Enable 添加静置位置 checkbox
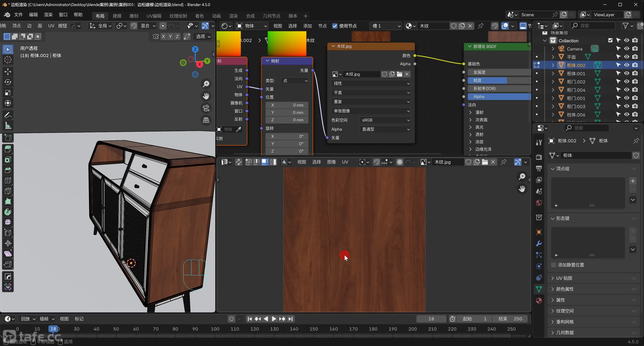 coord(553,265)
